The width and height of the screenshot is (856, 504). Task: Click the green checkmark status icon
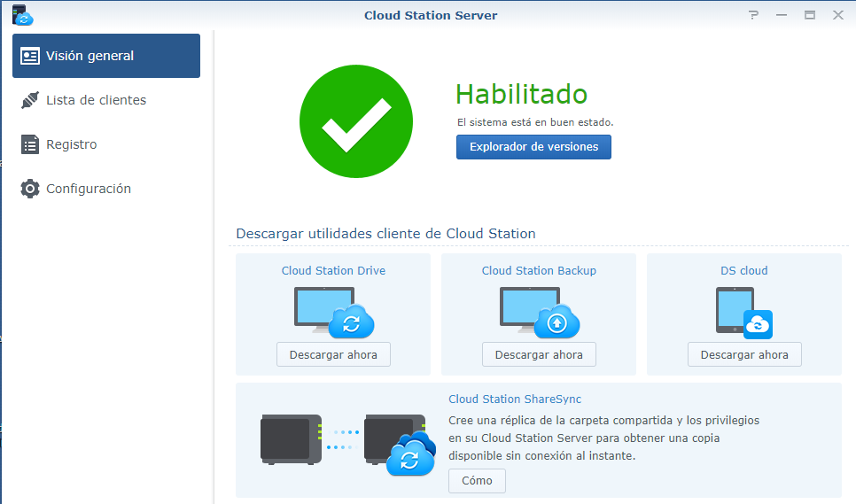coord(356,121)
